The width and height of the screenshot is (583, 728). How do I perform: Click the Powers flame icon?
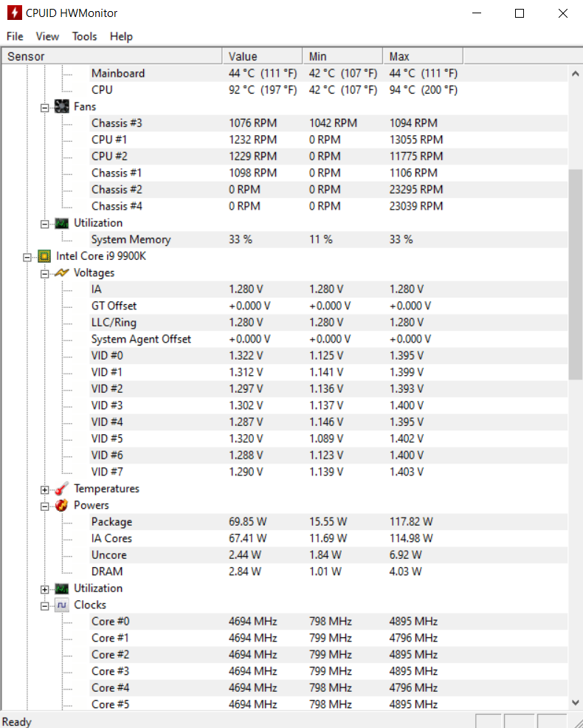pos(61,506)
